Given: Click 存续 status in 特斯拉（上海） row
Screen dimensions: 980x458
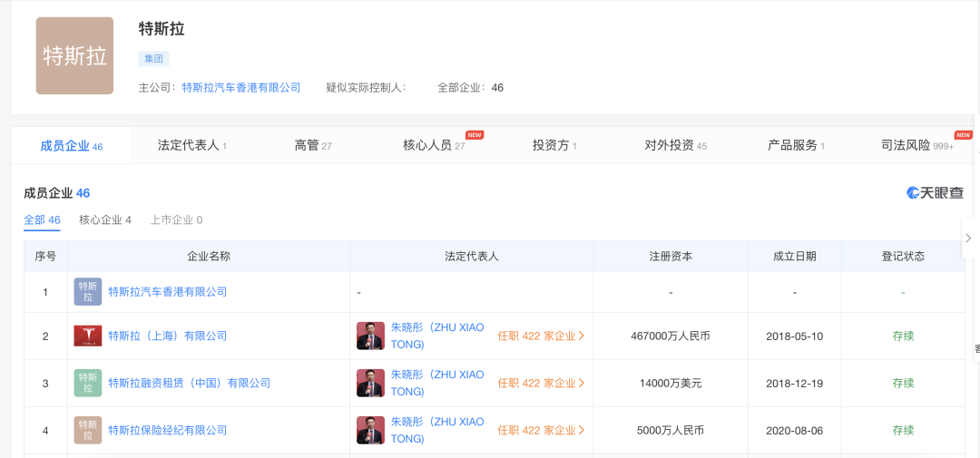Looking at the screenshot, I should [x=903, y=336].
